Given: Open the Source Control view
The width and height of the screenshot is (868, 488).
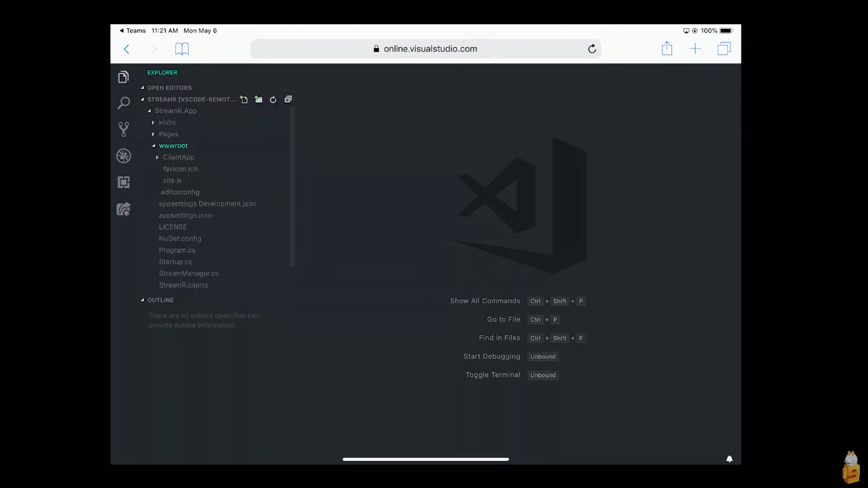Looking at the screenshot, I should [123, 129].
